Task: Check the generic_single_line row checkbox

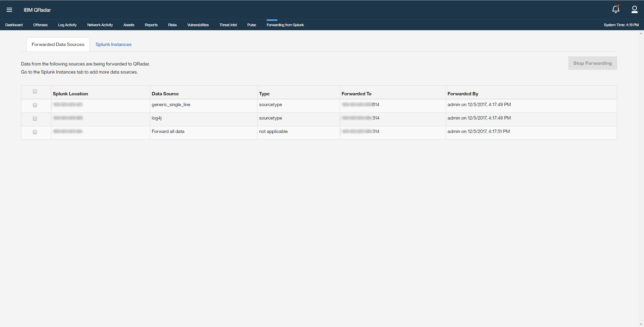Action: [x=35, y=105]
